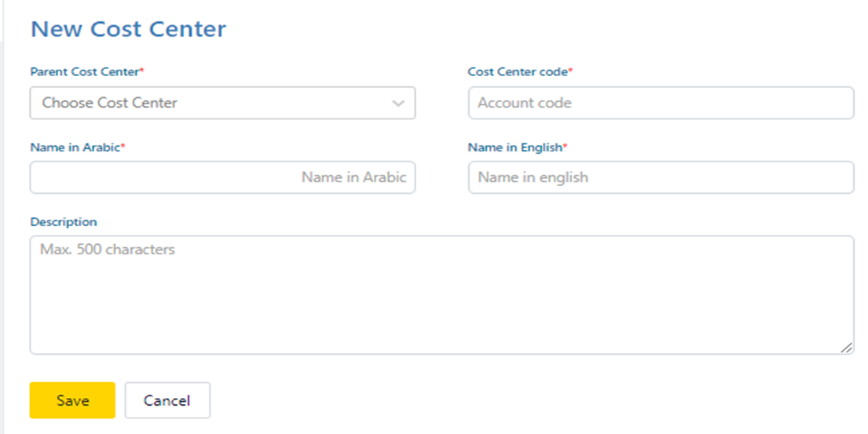
Task: Click the 'Cost Center code' label
Action: click(x=517, y=71)
